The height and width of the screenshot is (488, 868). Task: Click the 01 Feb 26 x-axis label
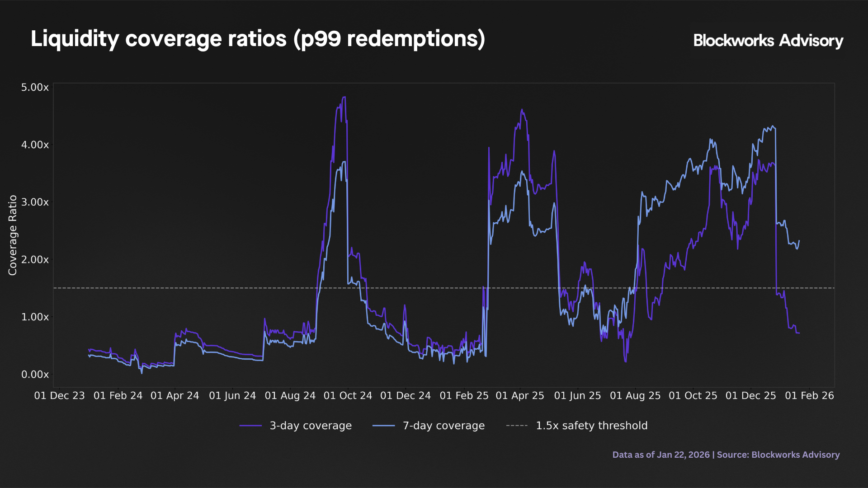point(809,396)
